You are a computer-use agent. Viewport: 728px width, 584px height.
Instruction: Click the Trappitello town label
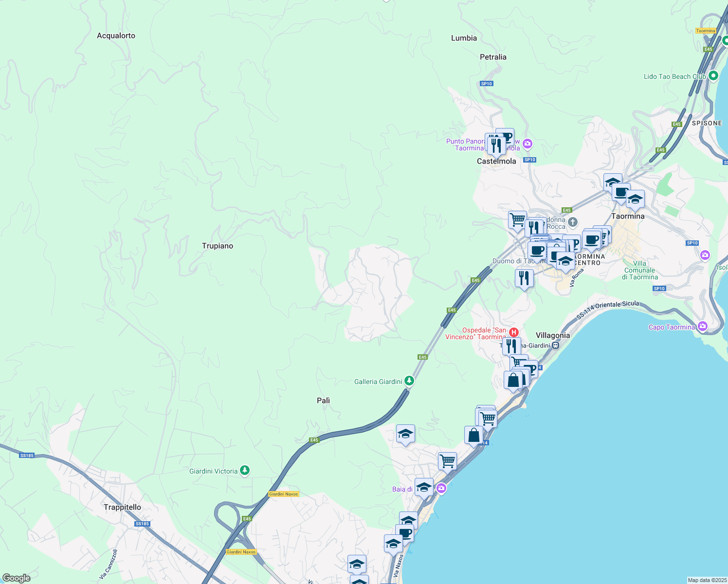point(122,507)
